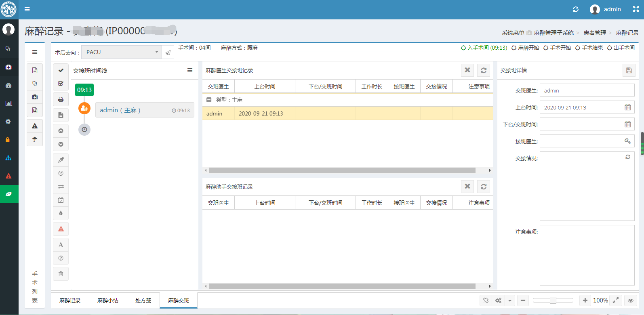Click the refresh icon in 麻醉医生交接班记录
This screenshot has height=315, width=644.
484,70
